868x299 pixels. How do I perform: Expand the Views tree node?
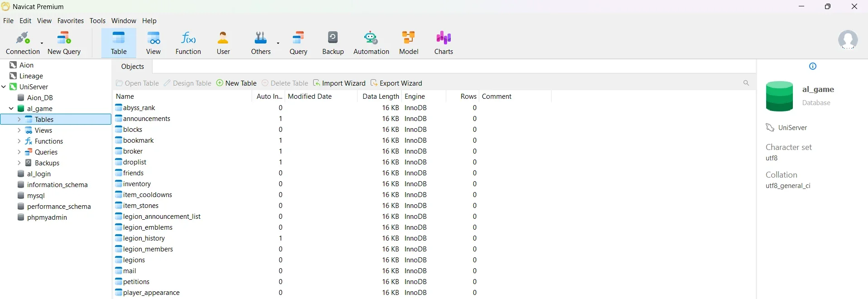pos(19,130)
